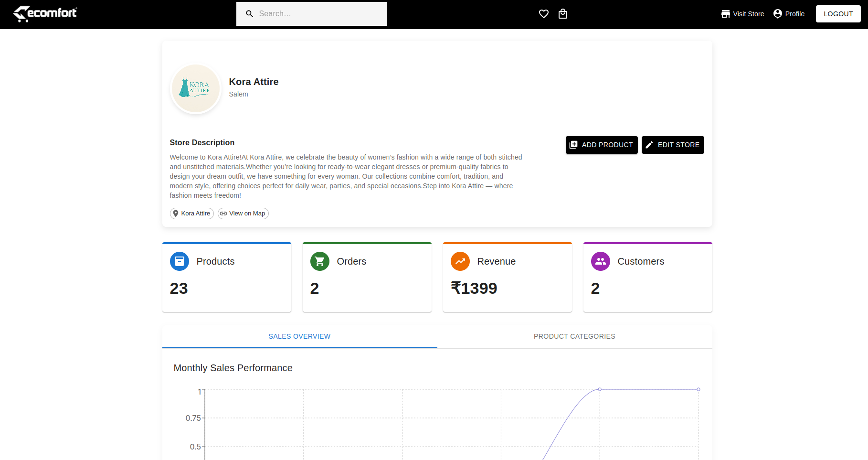Click the Salem location text
The width and height of the screenshot is (868, 460).
pyautogui.click(x=238, y=94)
